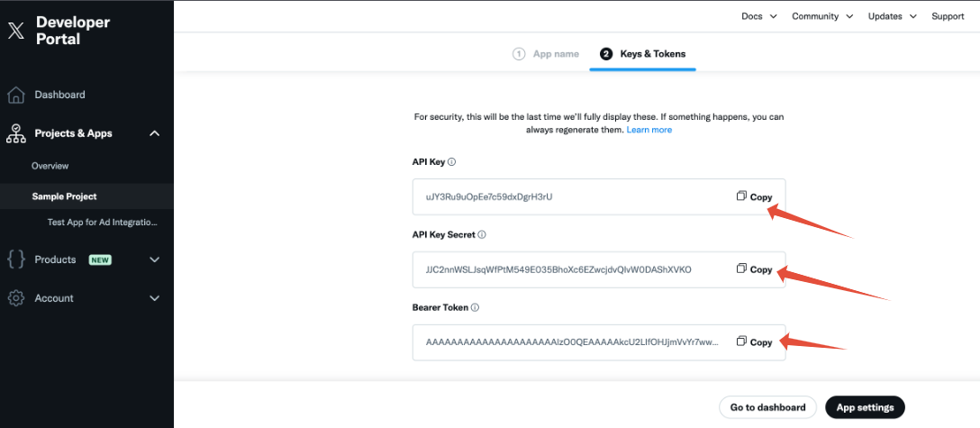The height and width of the screenshot is (428, 980).
Task: Click the info icon beside Bearer Token
Action: click(475, 308)
